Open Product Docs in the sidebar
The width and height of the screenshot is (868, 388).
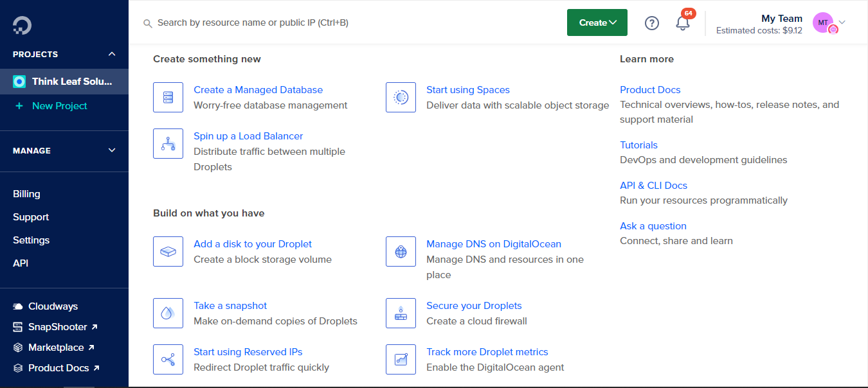pyautogui.click(x=64, y=368)
